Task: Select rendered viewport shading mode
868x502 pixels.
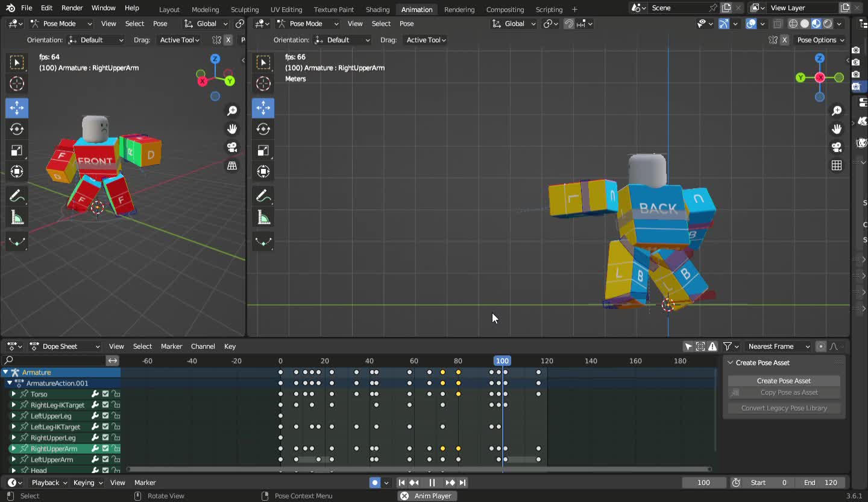Action: (x=828, y=24)
